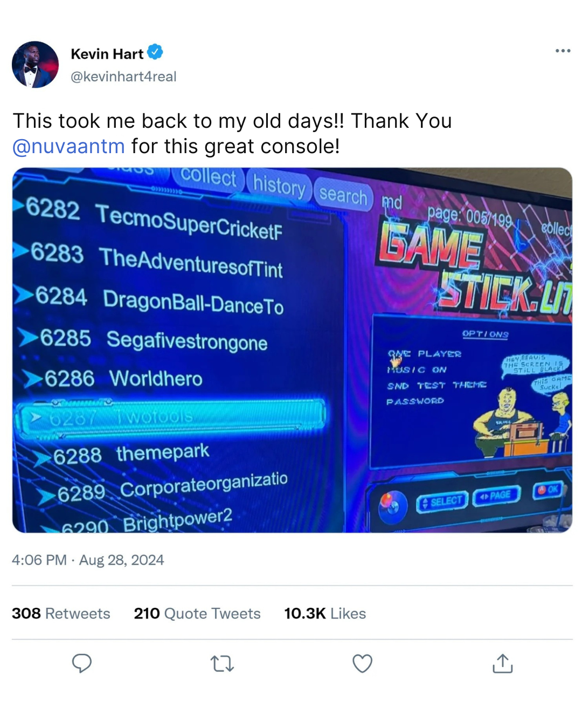Open Kevin Hart's profile picture
Viewport: 582px width, 728px height.
[x=36, y=65]
